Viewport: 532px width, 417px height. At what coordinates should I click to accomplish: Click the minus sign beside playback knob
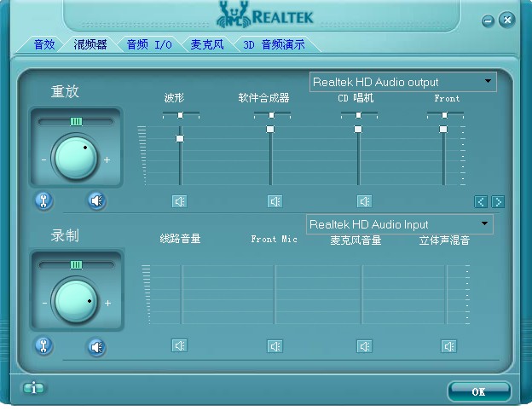tap(43, 159)
